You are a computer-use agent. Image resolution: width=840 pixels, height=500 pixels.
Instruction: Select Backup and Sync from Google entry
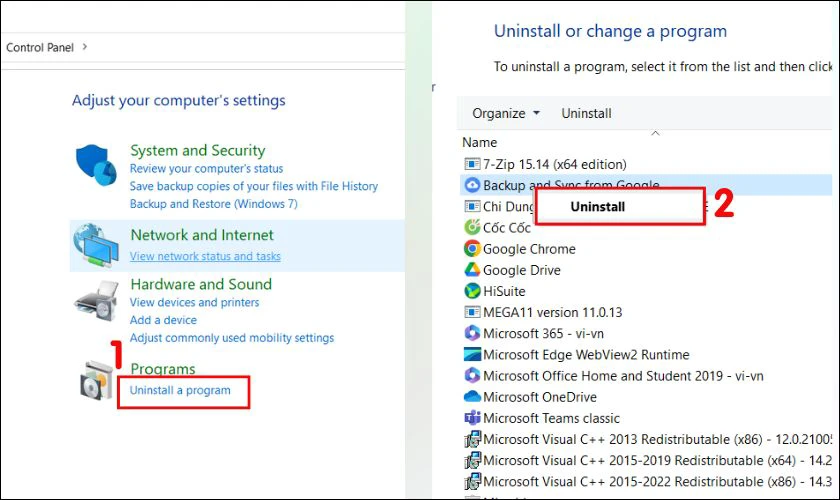click(646, 185)
